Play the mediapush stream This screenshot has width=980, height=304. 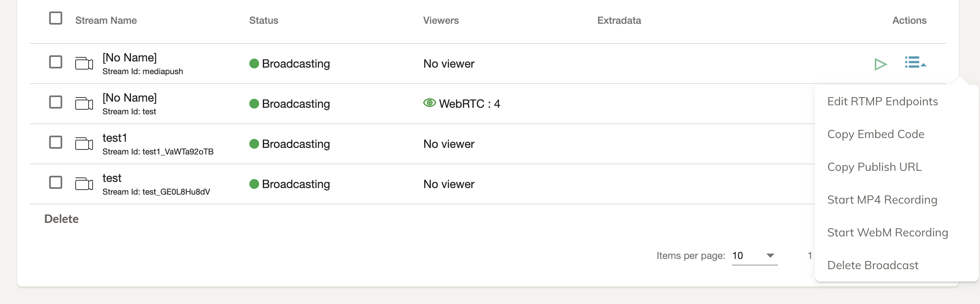coord(880,64)
